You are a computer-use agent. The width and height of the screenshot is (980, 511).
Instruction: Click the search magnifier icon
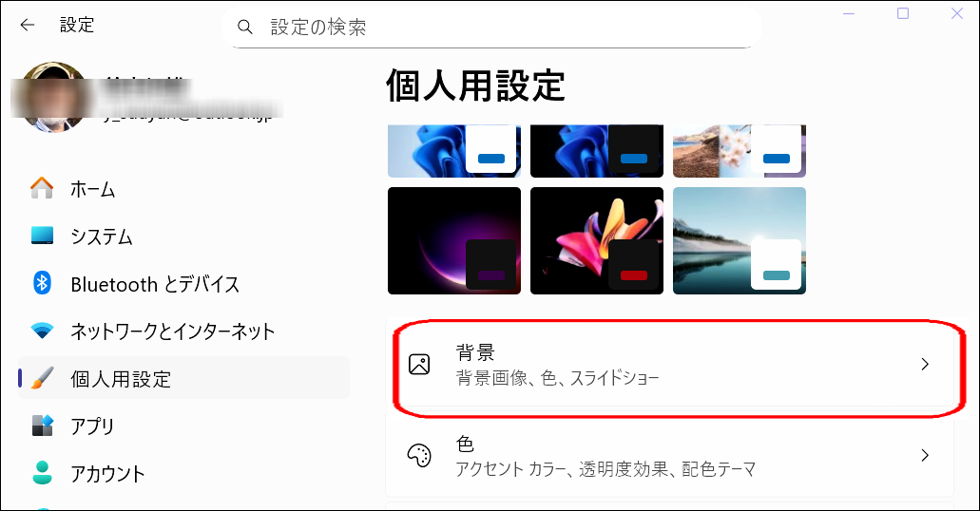point(245,27)
